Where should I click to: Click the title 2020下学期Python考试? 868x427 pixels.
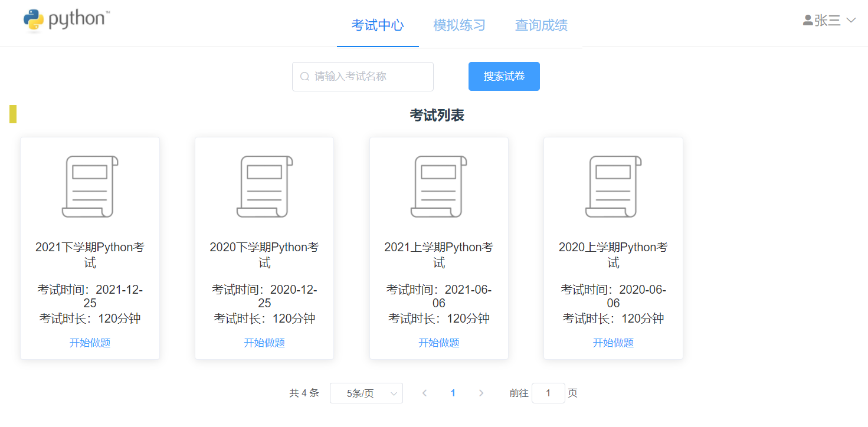pyautogui.click(x=264, y=255)
